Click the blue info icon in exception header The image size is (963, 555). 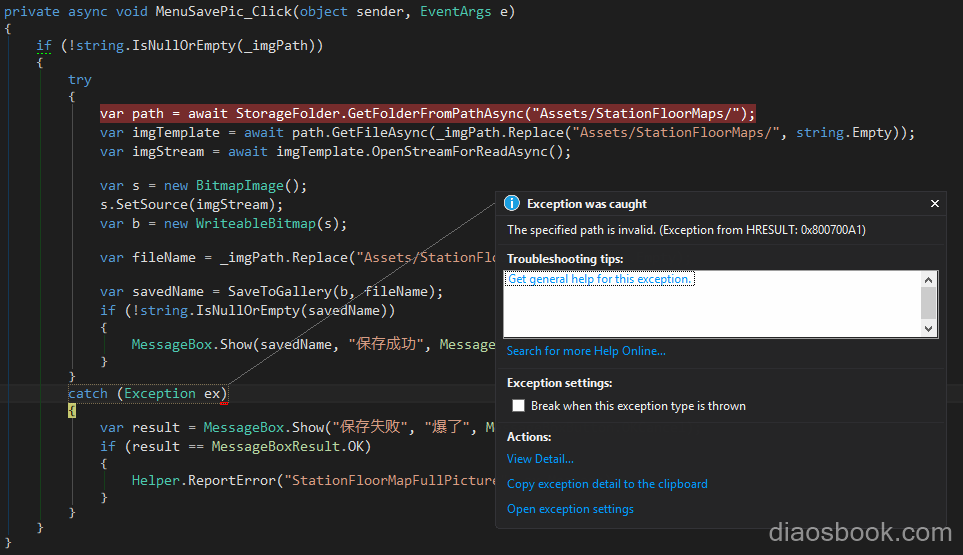[x=512, y=203]
